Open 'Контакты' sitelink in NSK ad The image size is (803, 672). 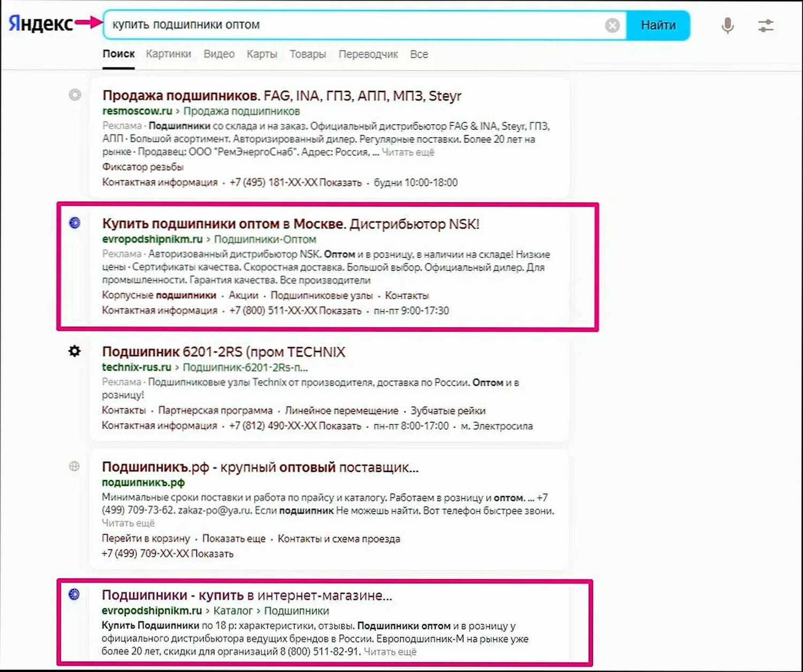tap(407, 295)
